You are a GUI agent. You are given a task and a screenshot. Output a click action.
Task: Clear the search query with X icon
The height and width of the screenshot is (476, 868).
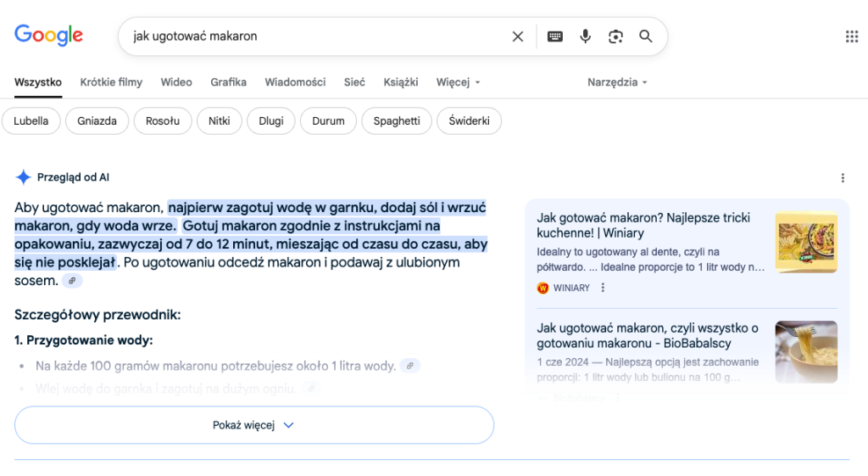point(518,36)
